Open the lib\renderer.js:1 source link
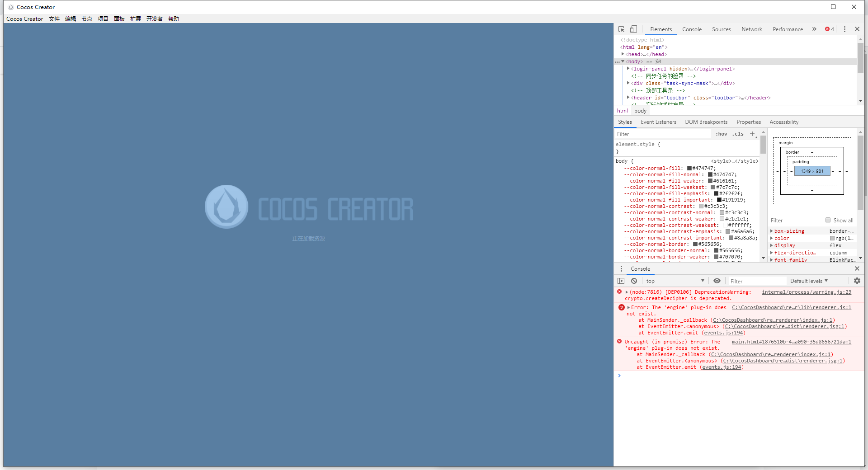Image resolution: width=868 pixels, height=470 pixels. pyautogui.click(x=792, y=307)
